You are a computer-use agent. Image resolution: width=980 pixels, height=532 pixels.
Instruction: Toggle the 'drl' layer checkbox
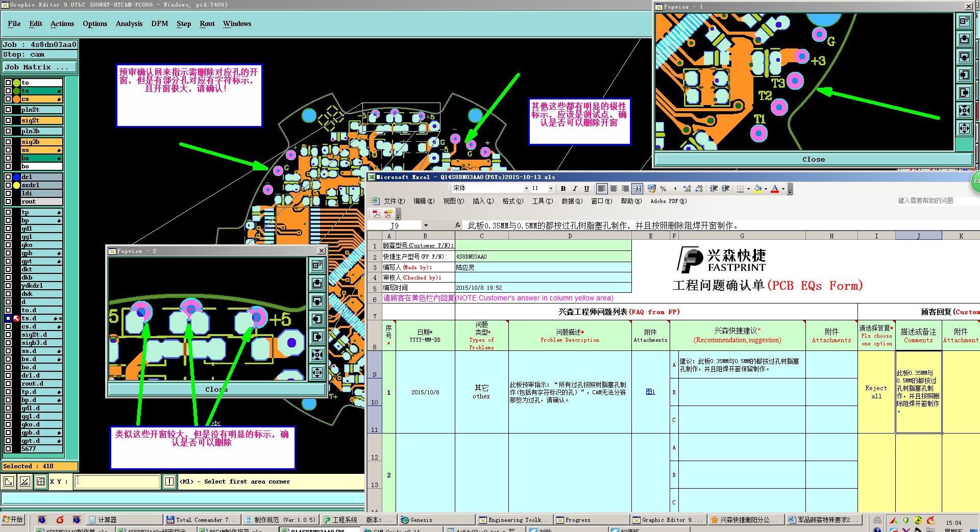[x=8, y=177]
